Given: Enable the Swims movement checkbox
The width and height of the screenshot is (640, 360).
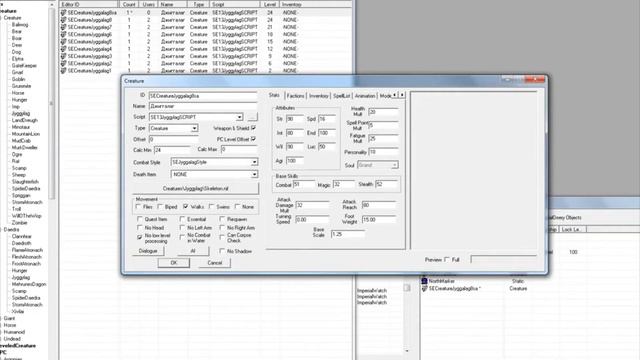Looking at the screenshot, I should point(211,207).
